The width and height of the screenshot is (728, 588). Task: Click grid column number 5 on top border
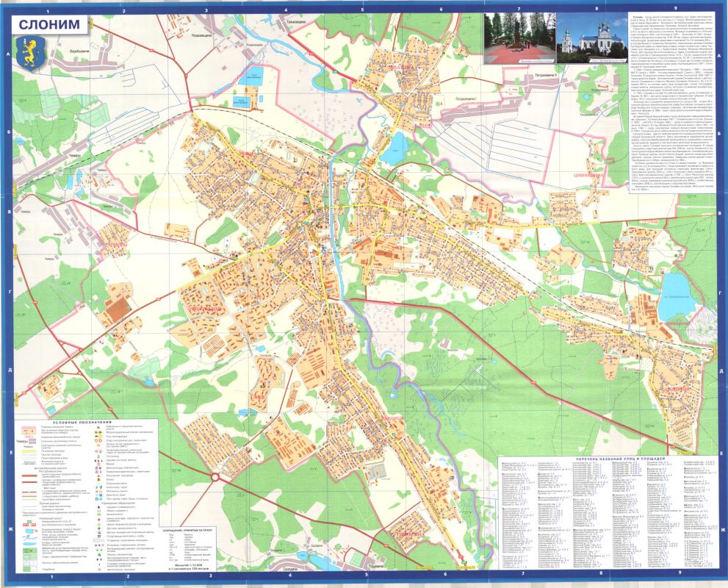tap(363, 10)
